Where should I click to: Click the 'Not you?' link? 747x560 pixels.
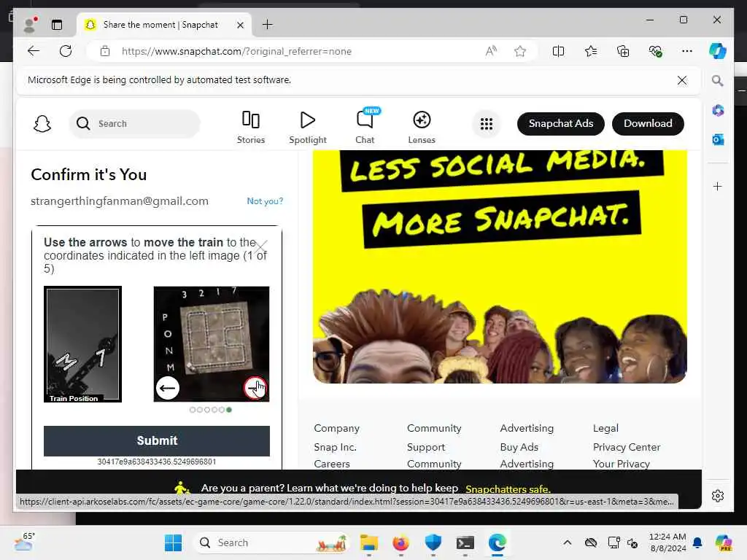pos(265,201)
